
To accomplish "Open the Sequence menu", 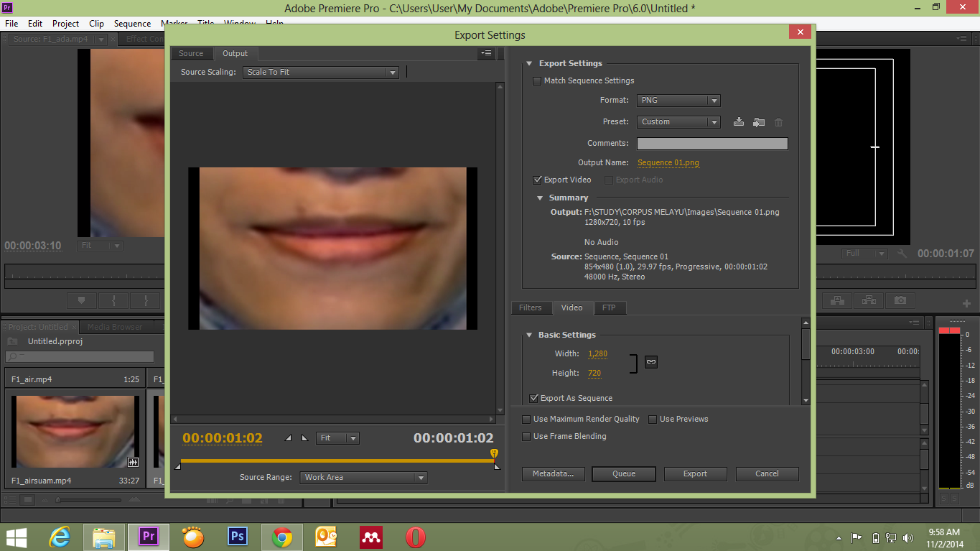I will tap(132, 24).
